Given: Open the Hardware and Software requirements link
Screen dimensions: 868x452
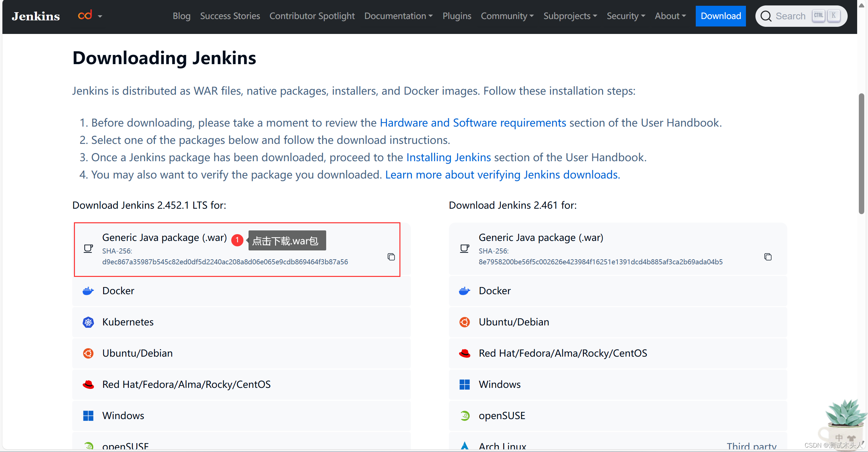Looking at the screenshot, I should click(473, 123).
